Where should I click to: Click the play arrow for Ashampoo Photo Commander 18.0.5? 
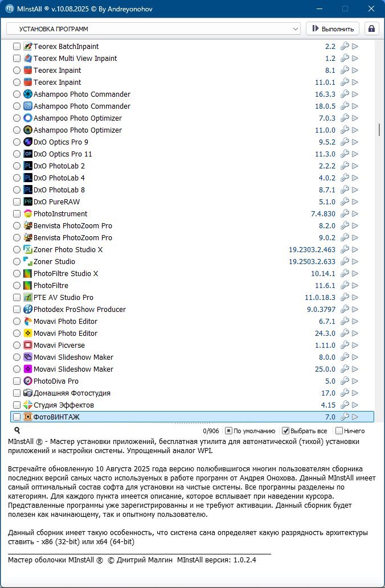(355, 106)
